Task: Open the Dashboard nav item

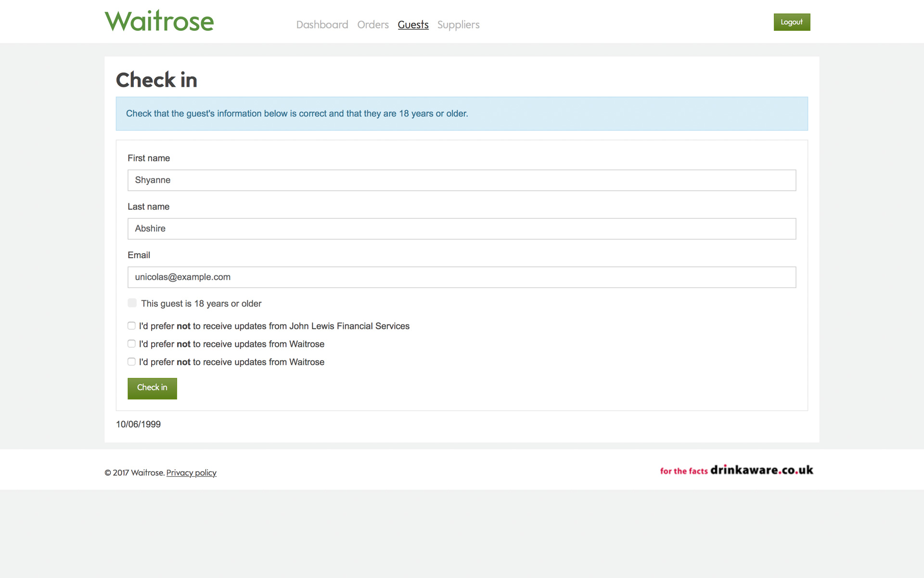Action: click(322, 25)
